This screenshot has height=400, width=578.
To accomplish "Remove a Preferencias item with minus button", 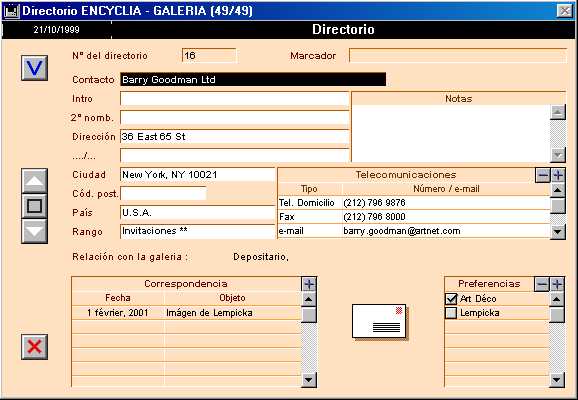I will pos(542,284).
